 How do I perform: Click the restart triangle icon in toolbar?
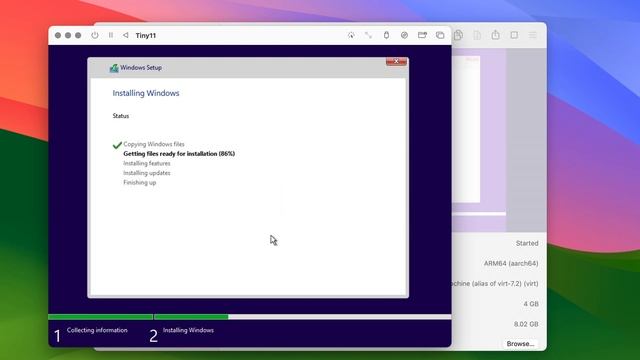[126, 35]
